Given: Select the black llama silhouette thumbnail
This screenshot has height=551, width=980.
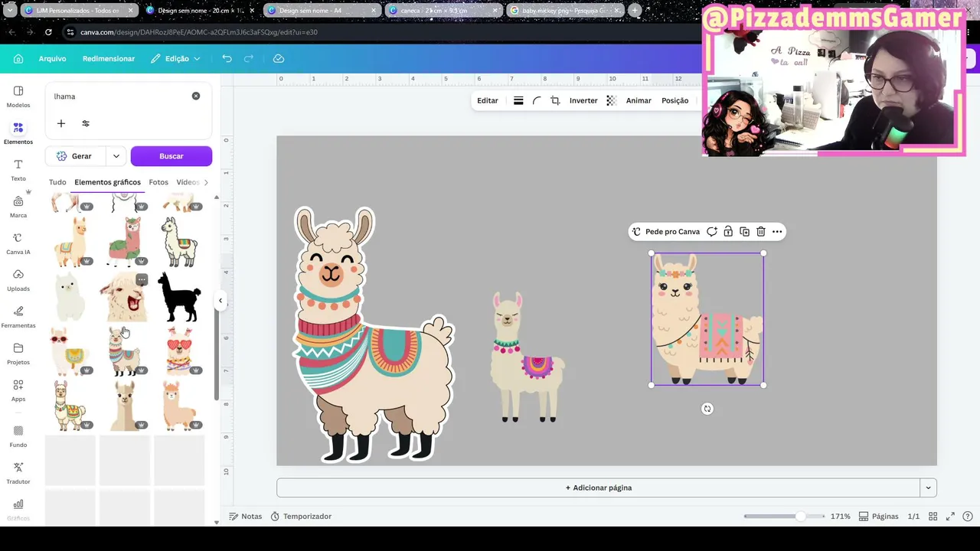Looking at the screenshot, I should coord(179,297).
